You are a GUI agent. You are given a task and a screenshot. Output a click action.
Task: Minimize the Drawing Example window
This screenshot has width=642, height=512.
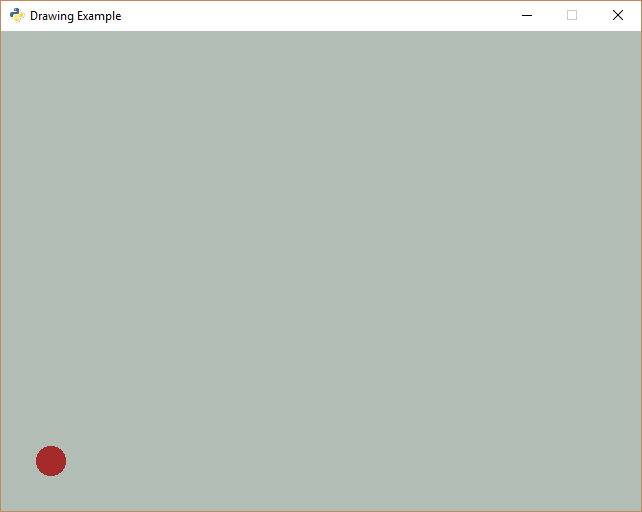527,16
